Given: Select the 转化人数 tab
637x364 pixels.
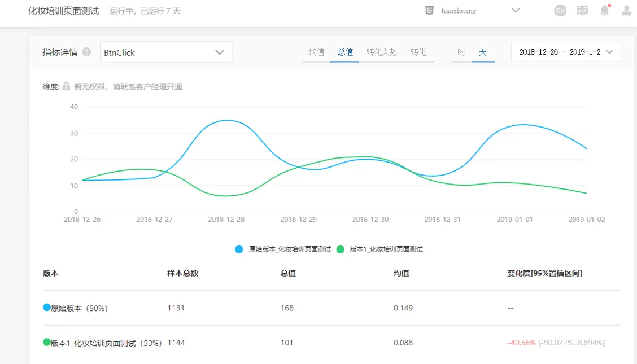Looking at the screenshot, I should (381, 51).
